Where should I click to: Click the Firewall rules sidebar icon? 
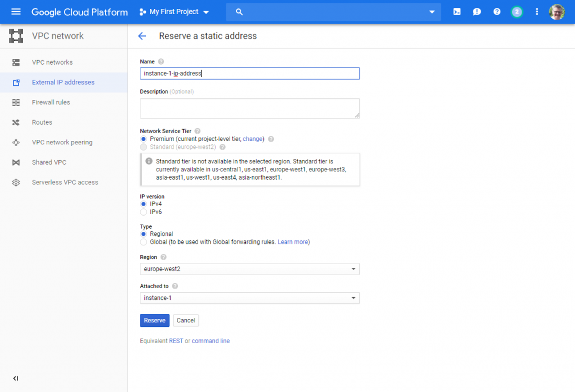pyautogui.click(x=16, y=102)
